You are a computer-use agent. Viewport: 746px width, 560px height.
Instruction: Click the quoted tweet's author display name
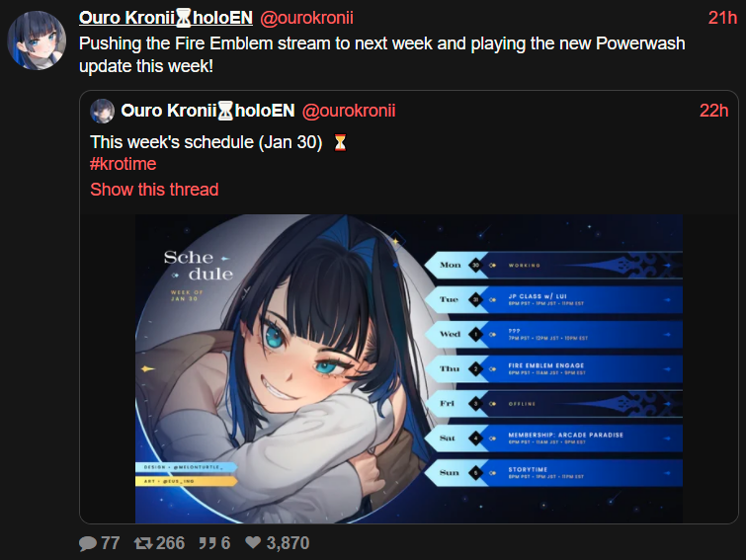tap(207, 111)
